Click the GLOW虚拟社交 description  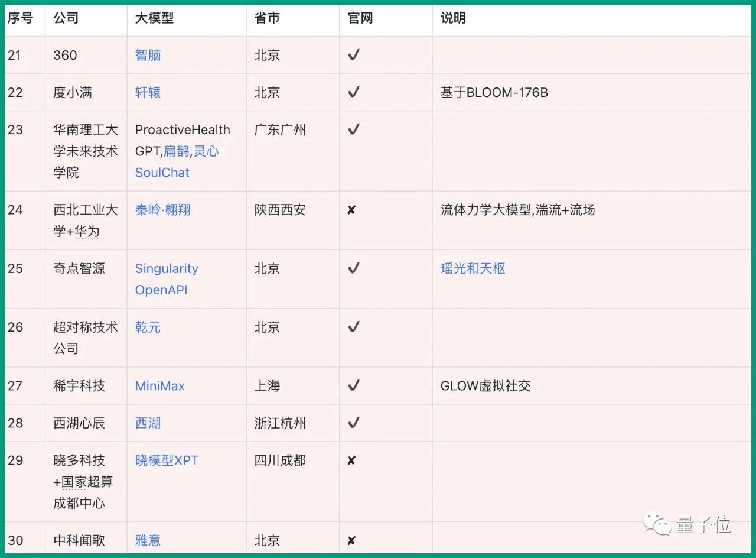[x=485, y=386]
